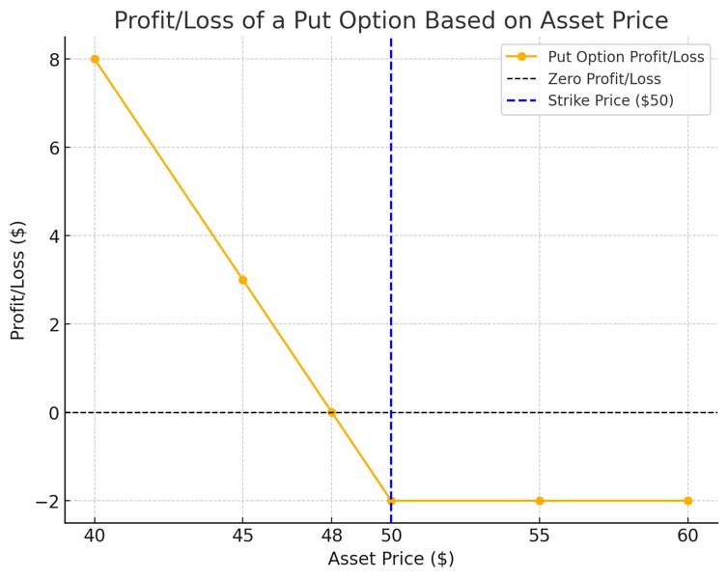Click the orange line marker in the legend
This screenshot has height=579, width=728.
521,57
